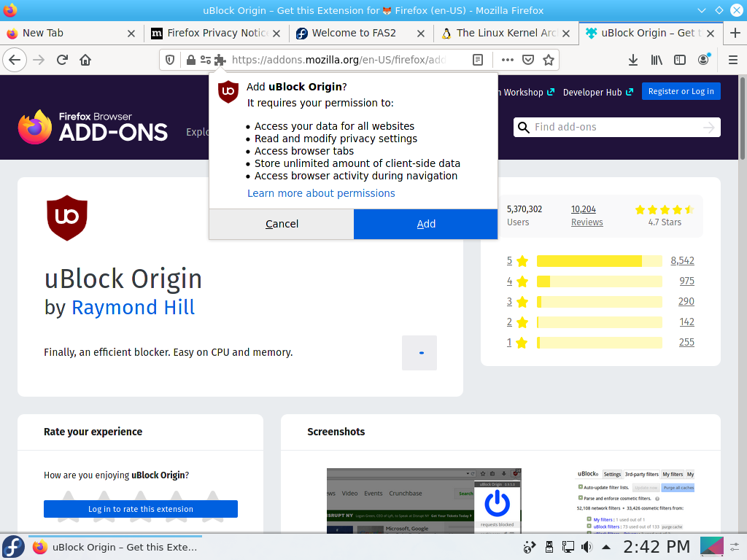Click Log in to rate this extension
The image size is (747, 560).
(x=141, y=509)
